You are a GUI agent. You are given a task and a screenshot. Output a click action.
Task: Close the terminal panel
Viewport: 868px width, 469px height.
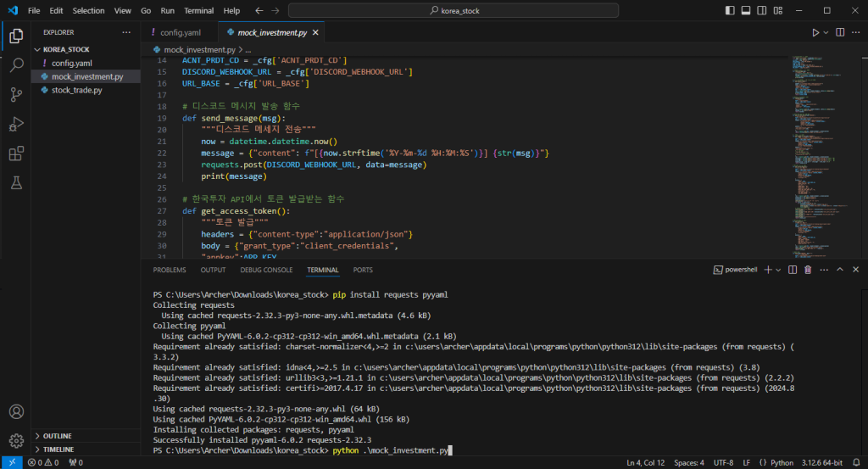pyautogui.click(x=856, y=270)
